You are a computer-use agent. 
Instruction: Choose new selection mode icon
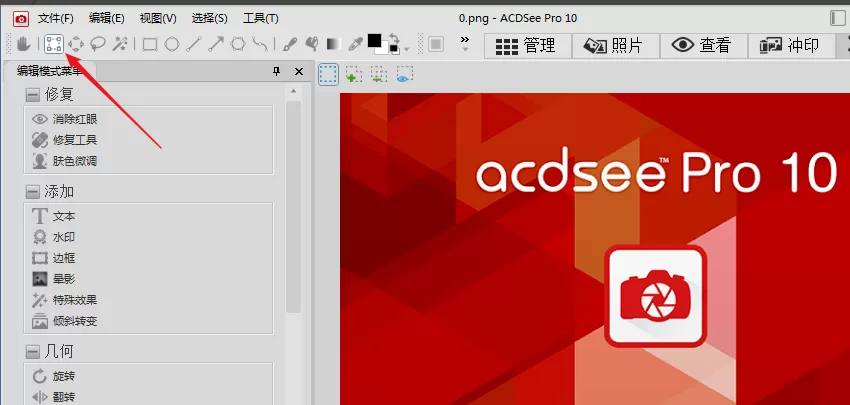(x=329, y=74)
